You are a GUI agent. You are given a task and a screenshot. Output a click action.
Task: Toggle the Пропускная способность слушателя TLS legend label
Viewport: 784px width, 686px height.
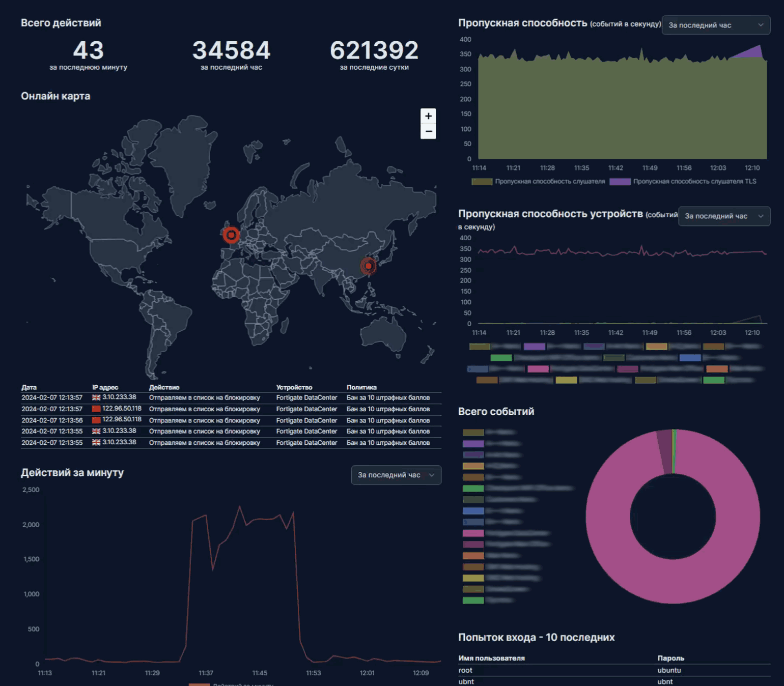click(x=694, y=182)
